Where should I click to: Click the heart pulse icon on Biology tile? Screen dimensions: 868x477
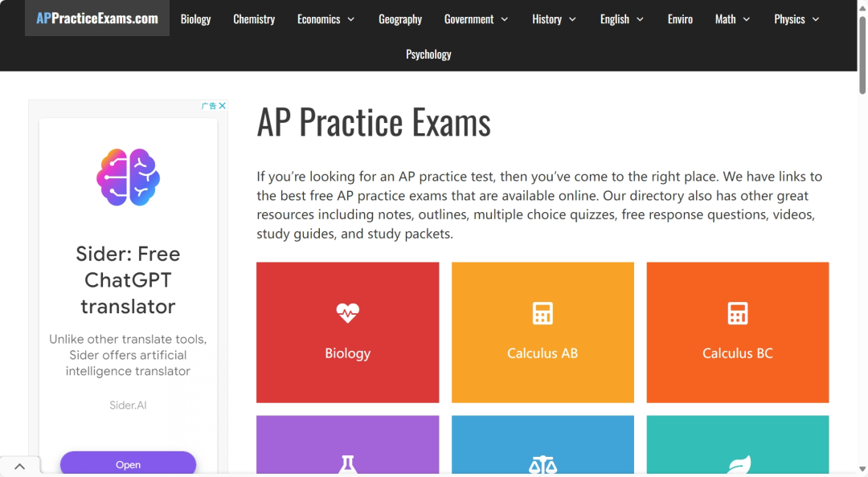click(x=348, y=312)
